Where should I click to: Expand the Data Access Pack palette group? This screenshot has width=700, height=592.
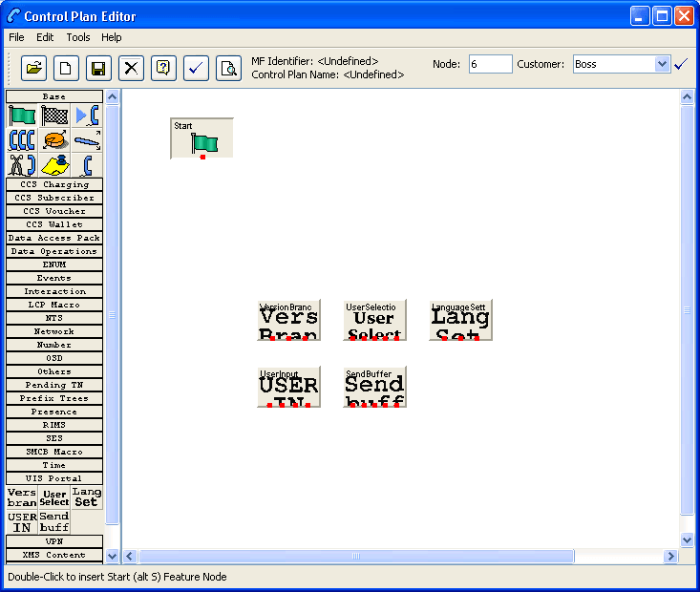coord(54,238)
